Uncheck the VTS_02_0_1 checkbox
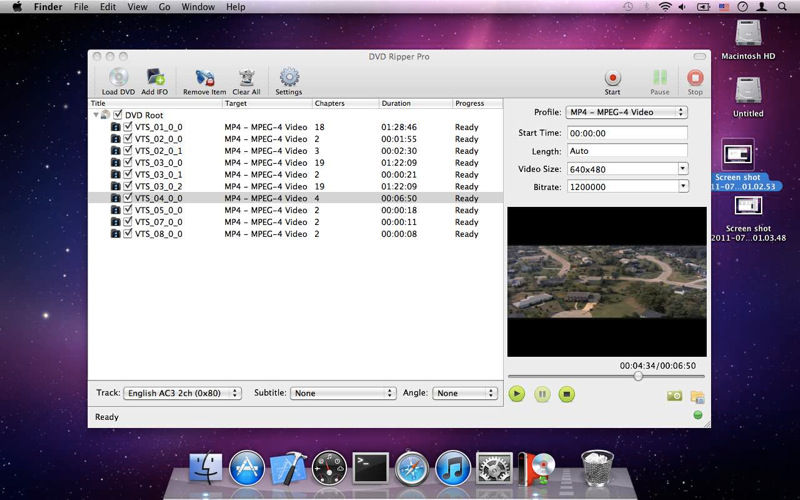Image resolution: width=800 pixels, height=500 pixels. 128,150
